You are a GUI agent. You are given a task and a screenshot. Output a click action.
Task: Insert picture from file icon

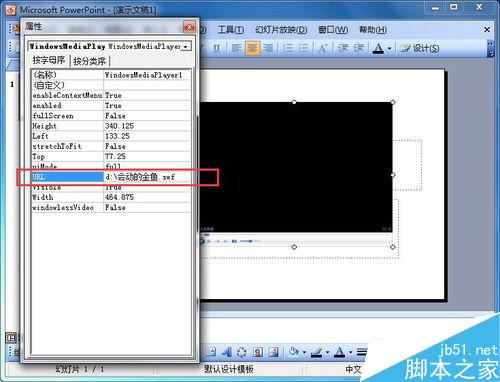click(273, 352)
